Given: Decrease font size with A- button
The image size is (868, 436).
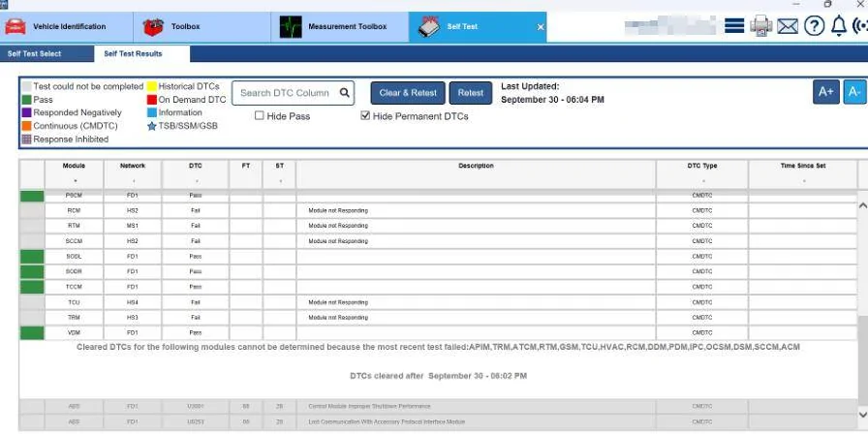Looking at the screenshot, I should point(854,92).
